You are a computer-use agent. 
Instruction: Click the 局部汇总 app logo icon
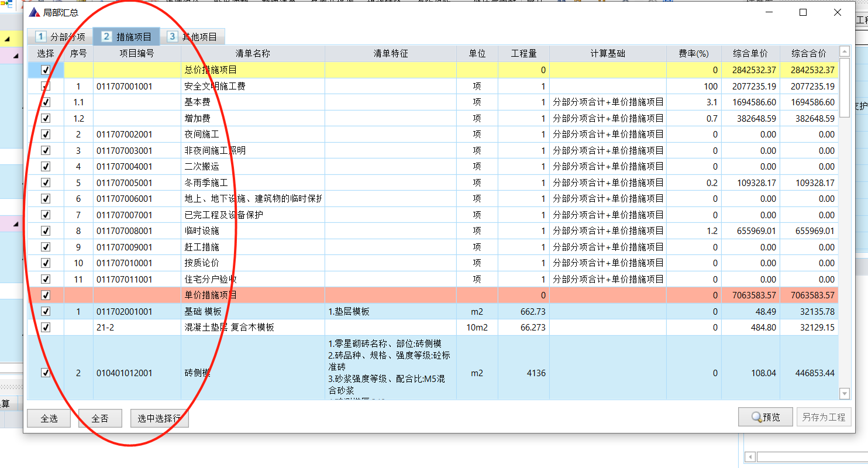pos(35,12)
